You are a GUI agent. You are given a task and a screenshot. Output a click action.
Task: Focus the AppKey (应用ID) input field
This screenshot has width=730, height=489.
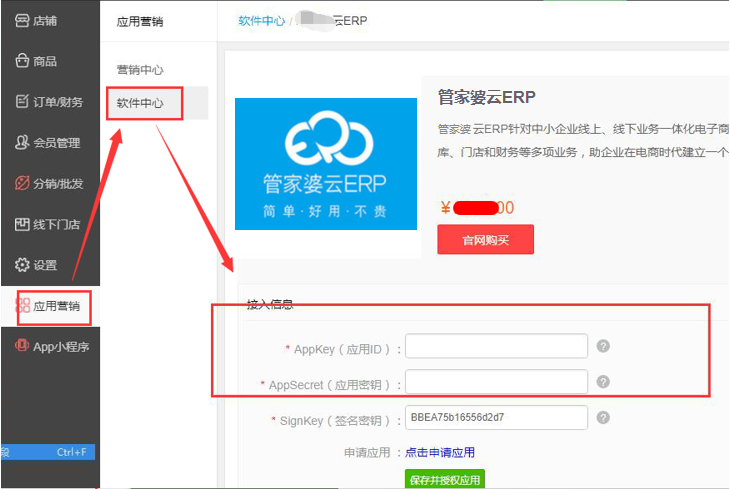click(496, 346)
